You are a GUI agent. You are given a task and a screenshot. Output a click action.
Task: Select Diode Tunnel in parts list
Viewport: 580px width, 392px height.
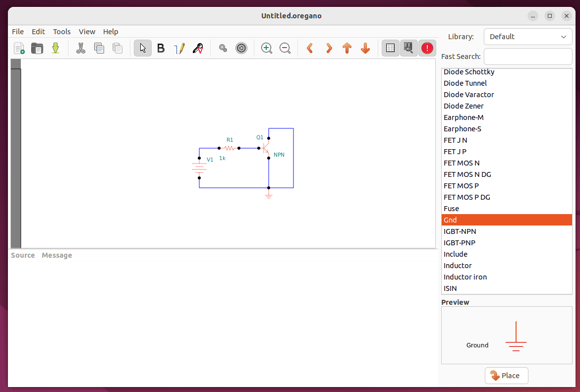507,83
